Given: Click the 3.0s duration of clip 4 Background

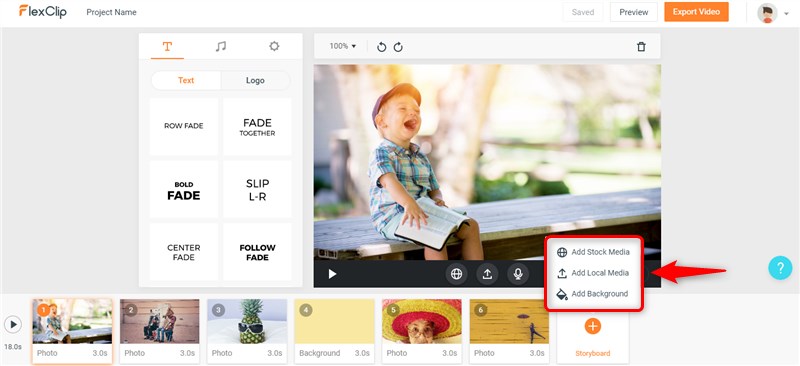Looking at the screenshot, I should tap(362, 353).
